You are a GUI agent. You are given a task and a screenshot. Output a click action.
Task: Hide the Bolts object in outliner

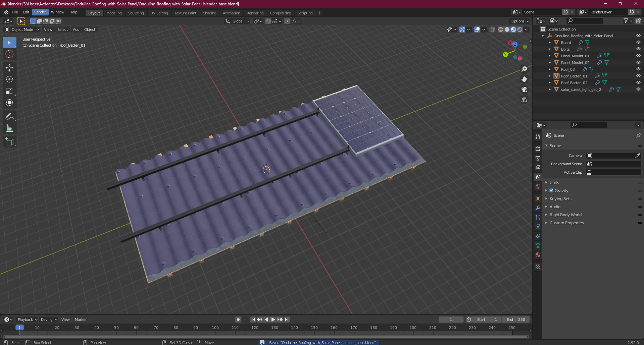click(638, 49)
